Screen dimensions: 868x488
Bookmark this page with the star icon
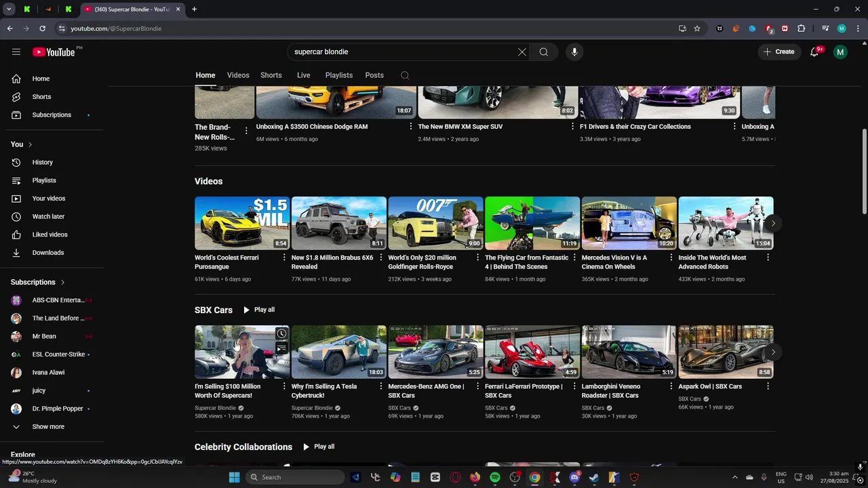pyautogui.click(x=697, y=28)
